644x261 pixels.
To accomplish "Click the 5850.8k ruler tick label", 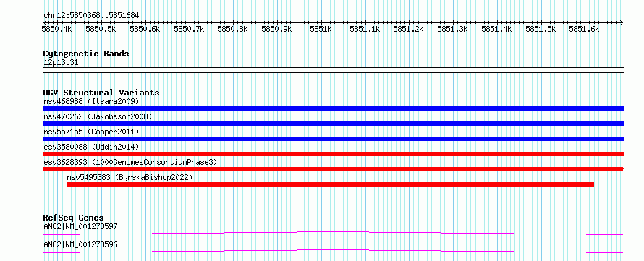I will click(232, 29).
